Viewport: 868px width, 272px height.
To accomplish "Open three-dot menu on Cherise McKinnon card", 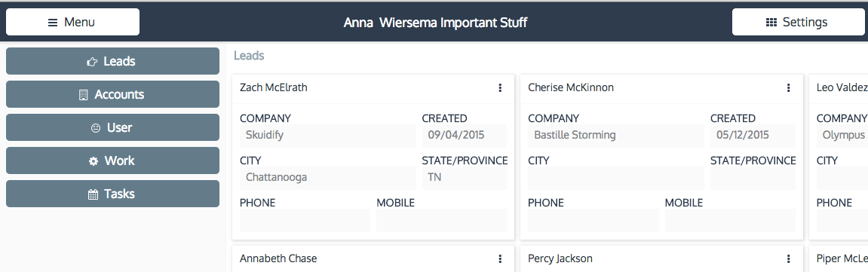I will [788, 87].
